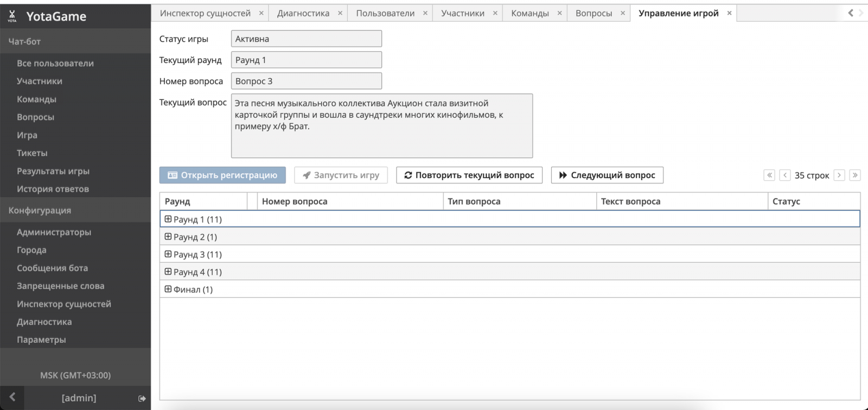Image resolution: width=868 pixels, height=410 pixels.
Task: Close the Инспектор сущностей tab
Action: click(261, 13)
